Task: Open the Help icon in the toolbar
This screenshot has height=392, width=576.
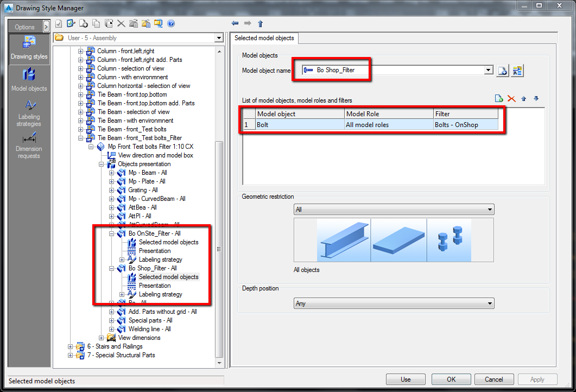Action: pos(172,23)
